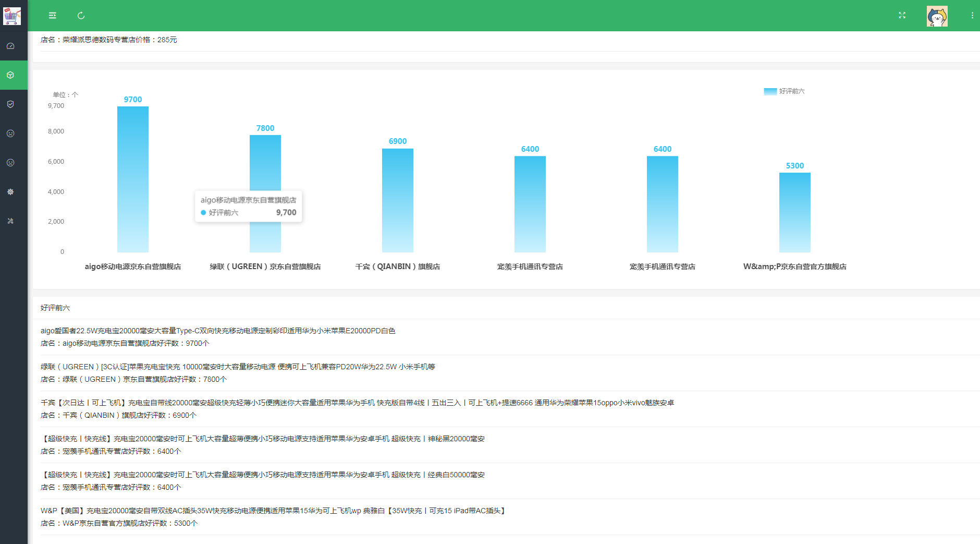Select the cube sidebar icon

coord(10,75)
